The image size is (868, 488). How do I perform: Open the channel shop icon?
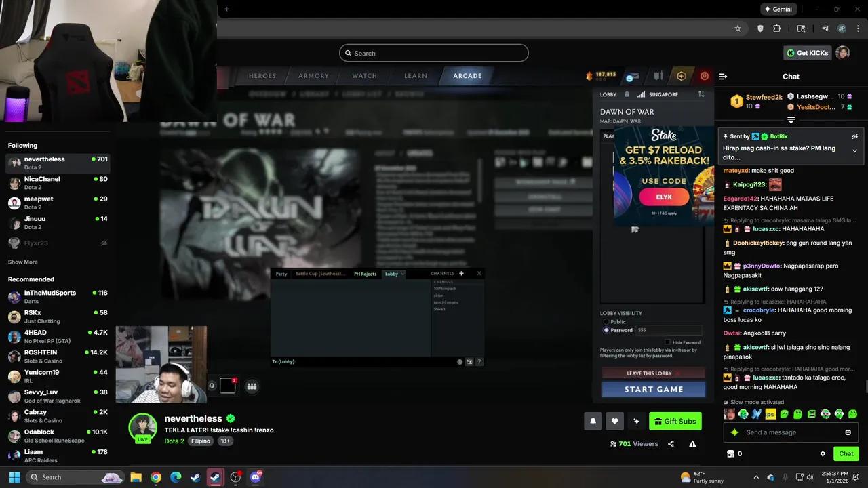pos(730,454)
